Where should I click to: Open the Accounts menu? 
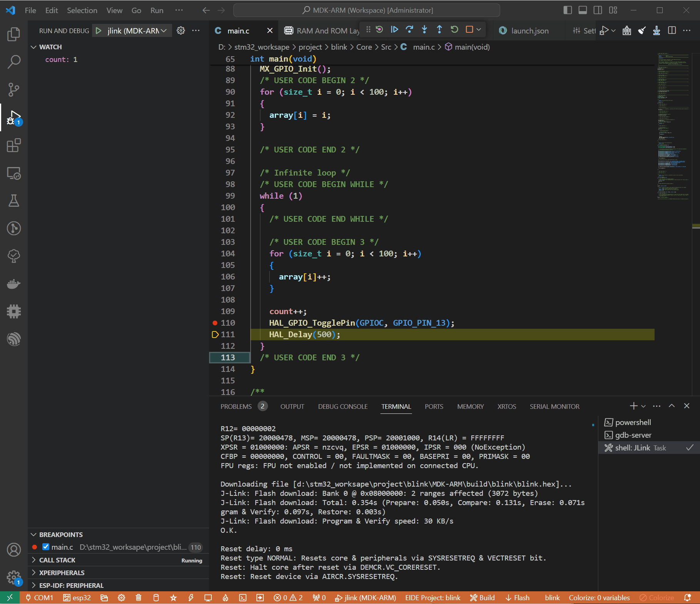pyautogui.click(x=14, y=550)
